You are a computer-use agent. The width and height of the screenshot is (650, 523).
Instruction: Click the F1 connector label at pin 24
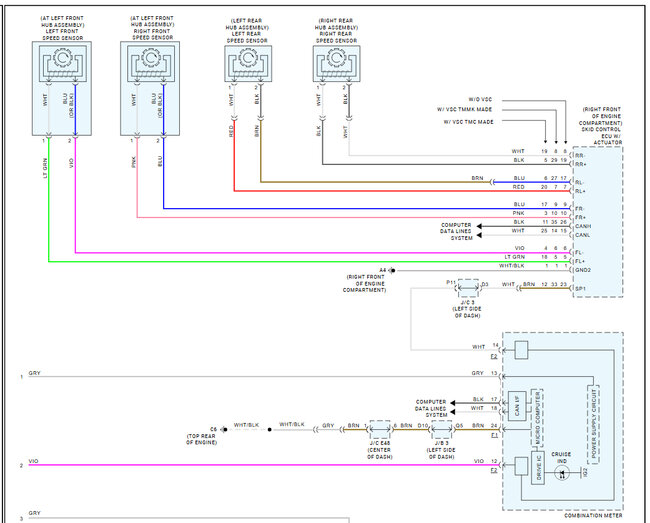[x=494, y=435]
